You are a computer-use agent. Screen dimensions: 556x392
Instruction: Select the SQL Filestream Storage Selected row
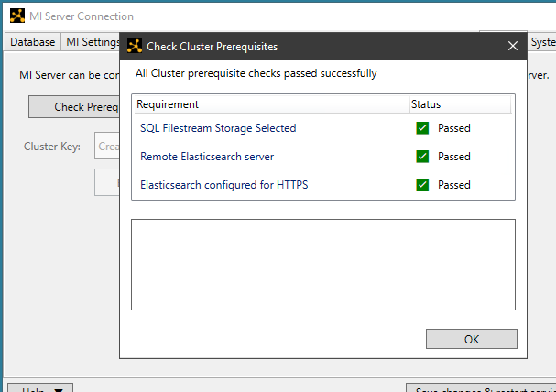pos(218,128)
